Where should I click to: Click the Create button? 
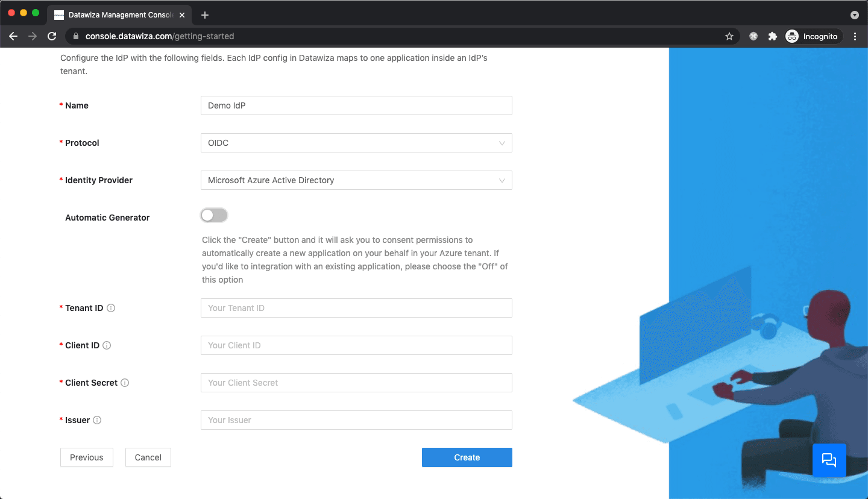click(467, 457)
